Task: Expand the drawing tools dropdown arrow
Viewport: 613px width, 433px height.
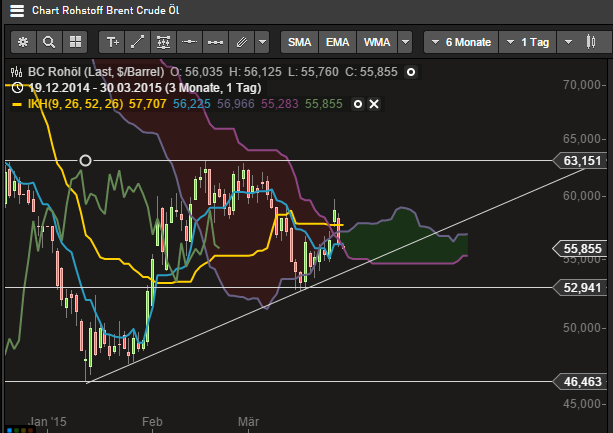Action: point(262,43)
